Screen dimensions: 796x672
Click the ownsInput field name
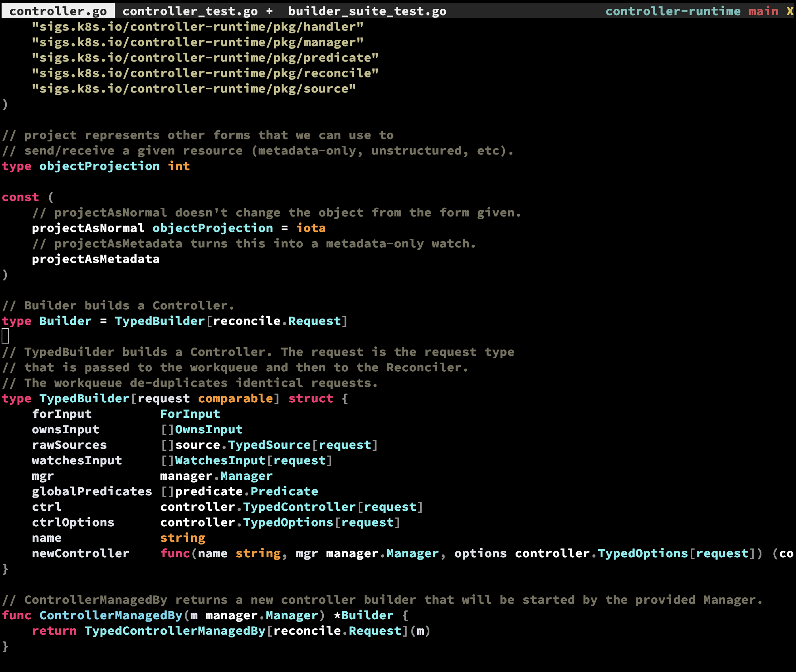coord(66,429)
